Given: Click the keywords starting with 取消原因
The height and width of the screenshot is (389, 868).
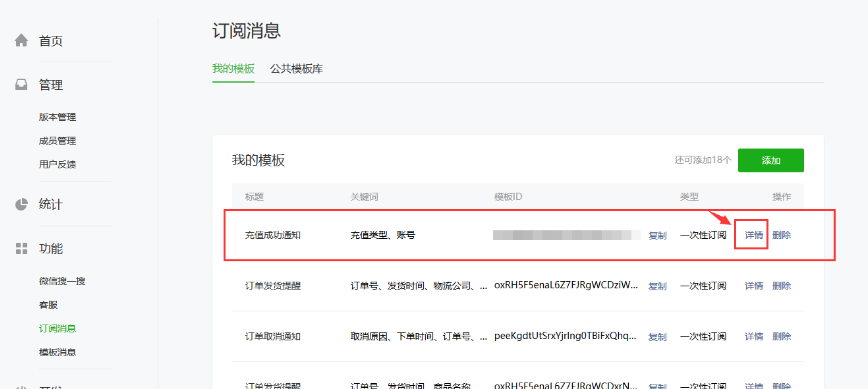Looking at the screenshot, I should pos(418,336).
